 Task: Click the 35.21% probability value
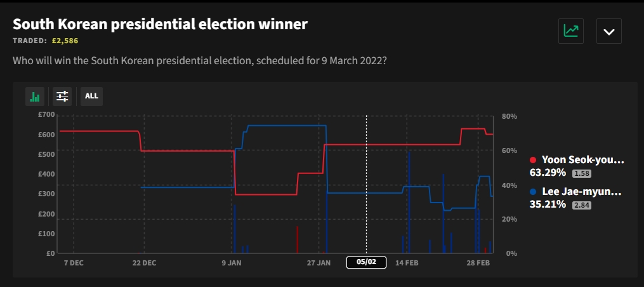(549, 204)
